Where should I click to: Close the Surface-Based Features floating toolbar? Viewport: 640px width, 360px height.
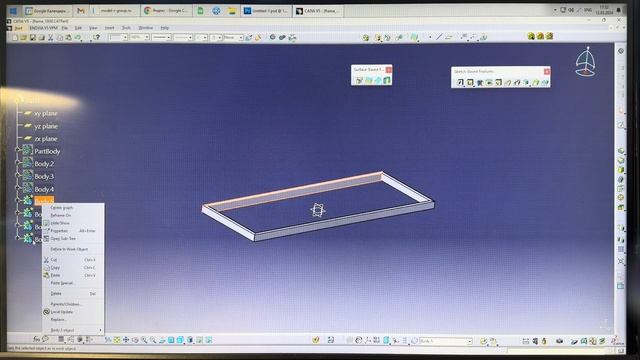(x=389, y=70)
